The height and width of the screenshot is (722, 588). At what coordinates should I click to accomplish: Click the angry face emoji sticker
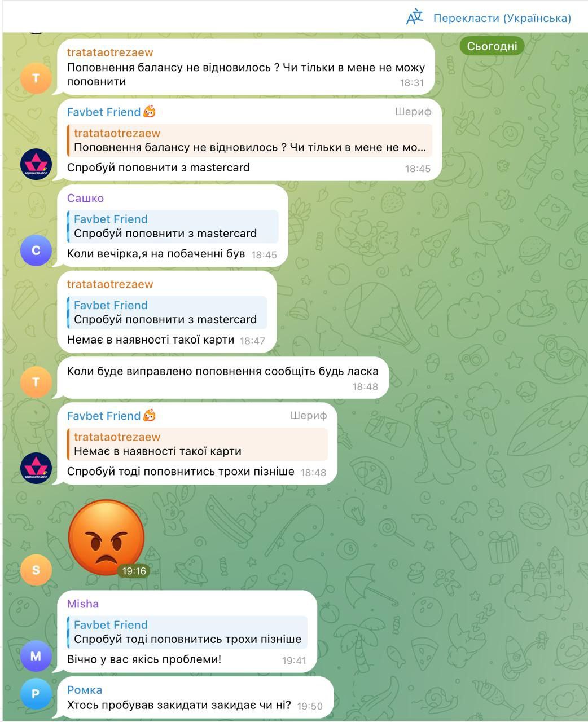pyautogui.click(x=106, y=538)
